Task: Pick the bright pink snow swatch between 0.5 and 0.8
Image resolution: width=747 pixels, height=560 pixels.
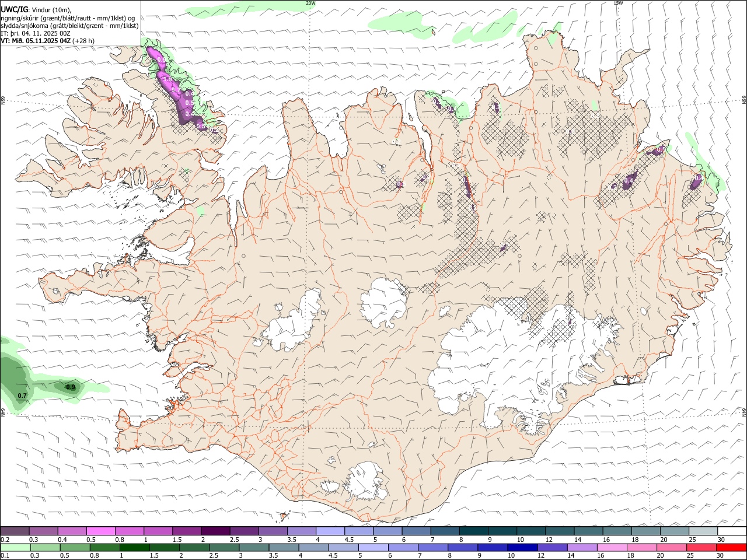Action: [x=101, y=531]
